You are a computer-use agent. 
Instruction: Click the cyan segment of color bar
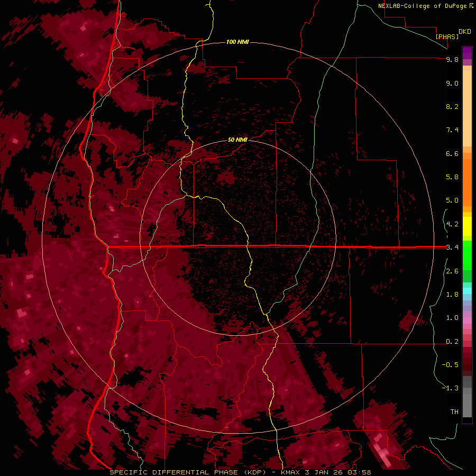point(467,291)
